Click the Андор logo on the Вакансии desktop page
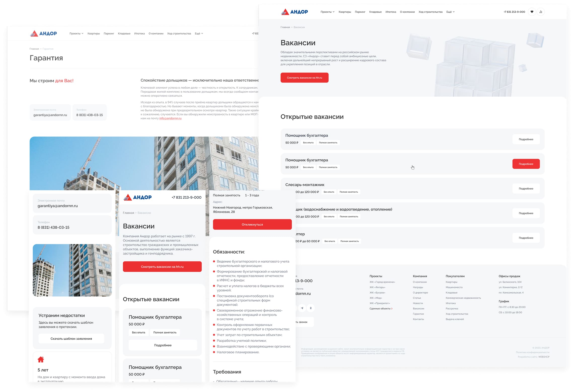The height and width of the screenshot is (392, 574). tap(294, 12)
